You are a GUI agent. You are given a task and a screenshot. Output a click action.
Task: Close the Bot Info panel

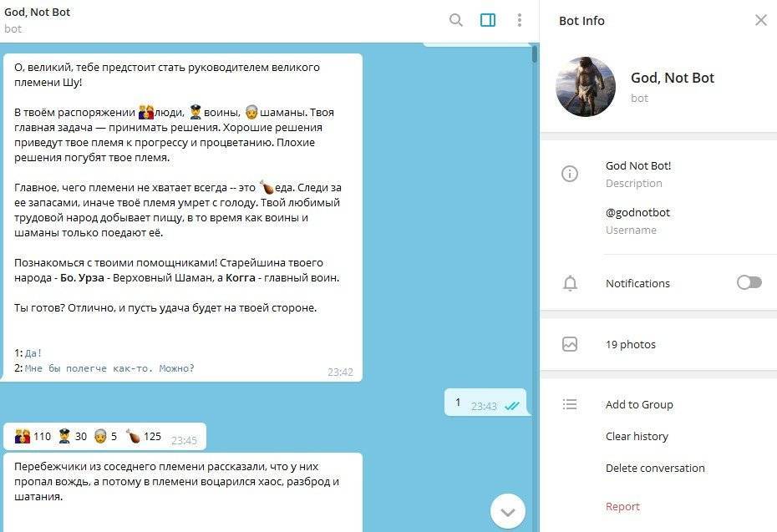pos(760,20)
